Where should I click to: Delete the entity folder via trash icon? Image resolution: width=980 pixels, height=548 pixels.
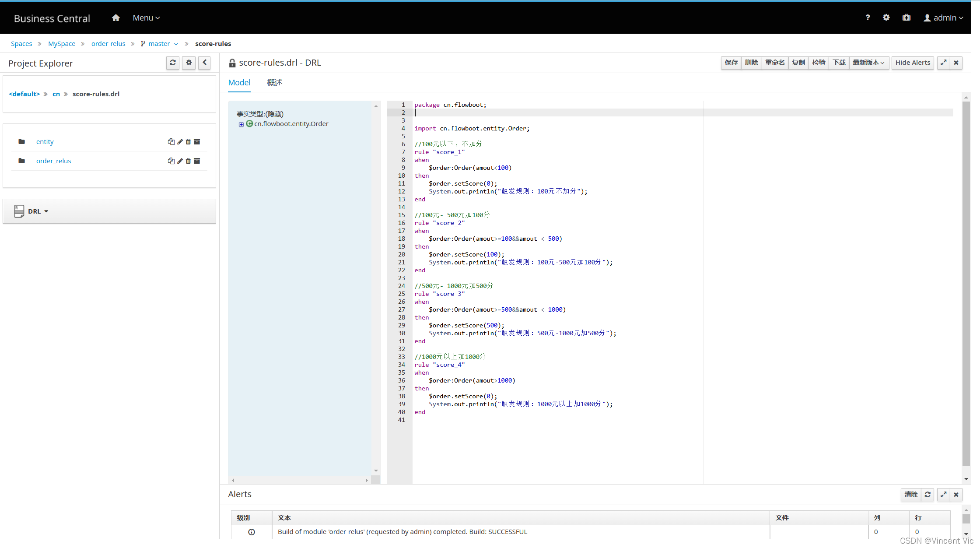188,141
